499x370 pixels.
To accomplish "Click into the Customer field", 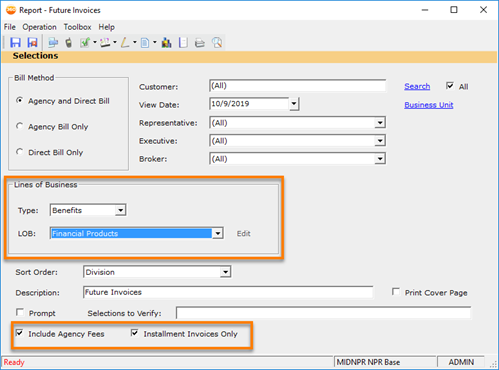I will coord(298,86).
